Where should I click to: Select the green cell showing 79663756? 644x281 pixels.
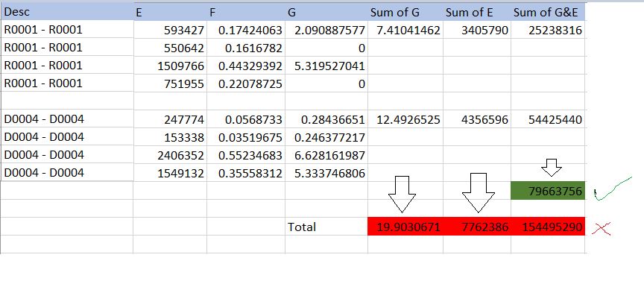[x=548, y=191]
